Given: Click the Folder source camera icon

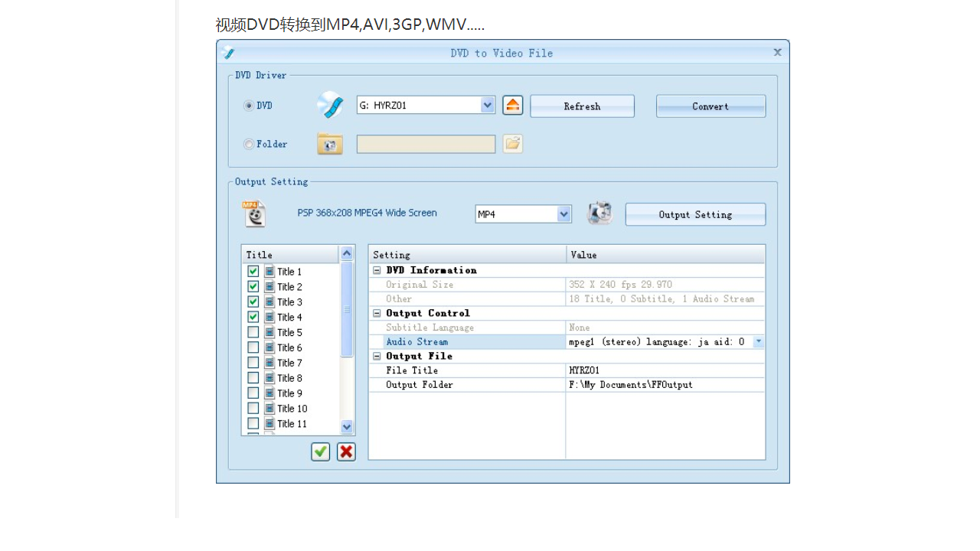Looking at the screenshot, I should [330, 144].
